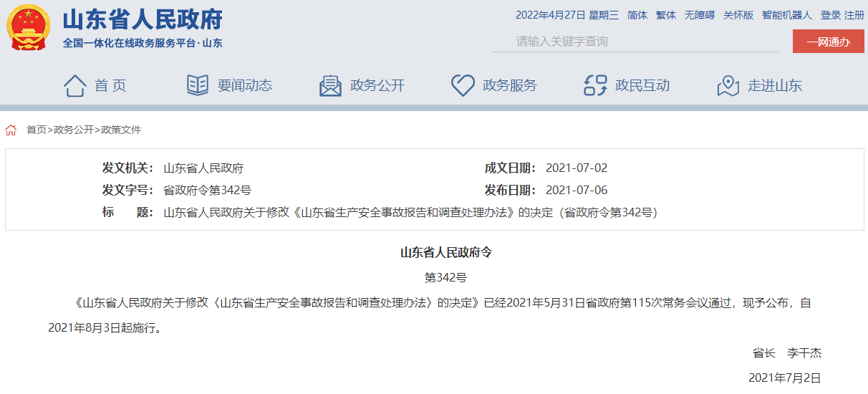Enable 无障碍 accessibility mode
The image size is (868, 394).
click(700, 15)
